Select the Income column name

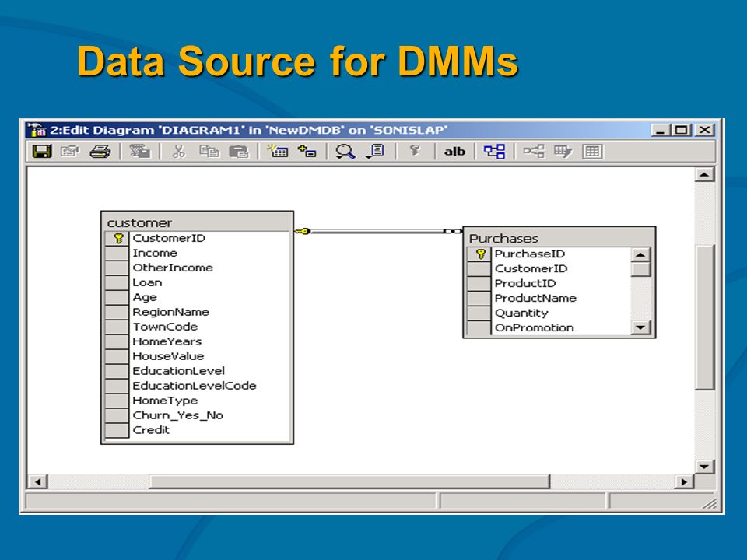point(155,253)
